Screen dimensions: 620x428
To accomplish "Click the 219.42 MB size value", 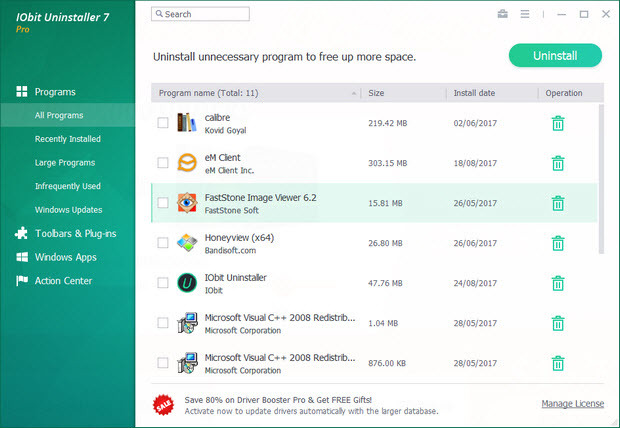I will [x=388, y=123].
